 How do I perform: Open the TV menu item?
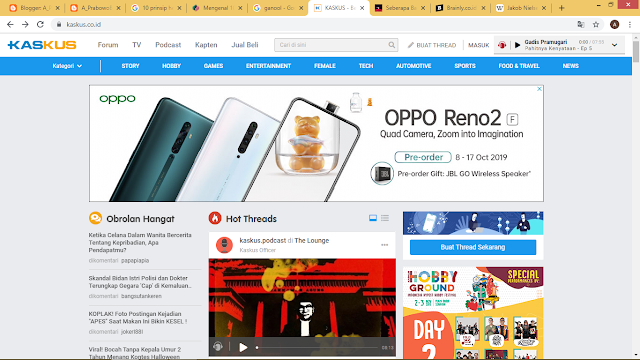[137, 45]
